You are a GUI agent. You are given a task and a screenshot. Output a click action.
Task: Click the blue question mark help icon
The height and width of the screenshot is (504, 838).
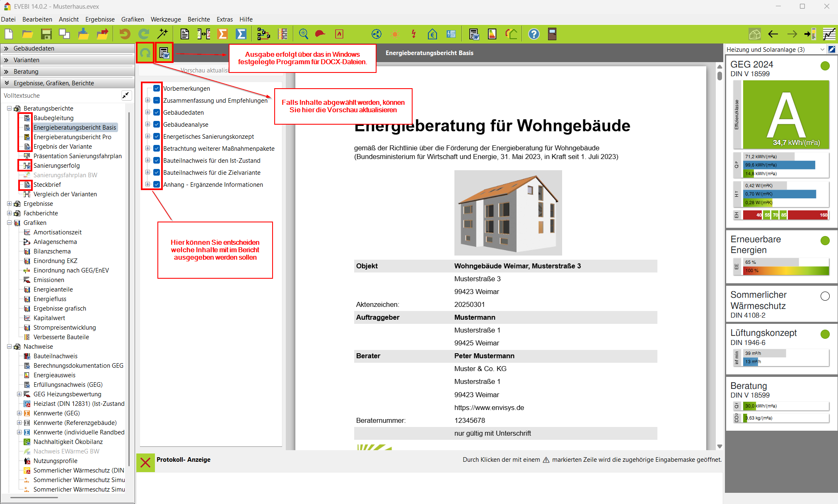coord(534,34)
